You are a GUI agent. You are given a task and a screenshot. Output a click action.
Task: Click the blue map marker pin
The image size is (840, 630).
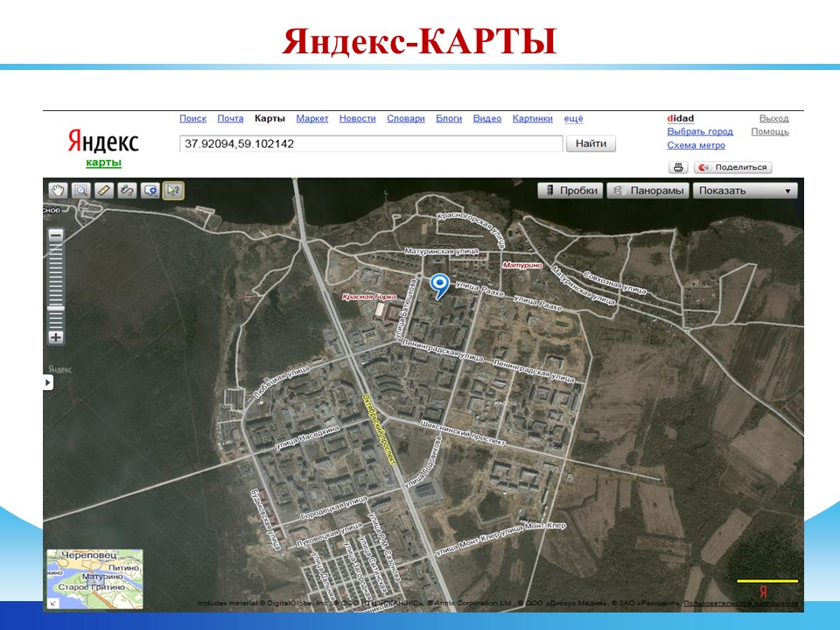440,286
